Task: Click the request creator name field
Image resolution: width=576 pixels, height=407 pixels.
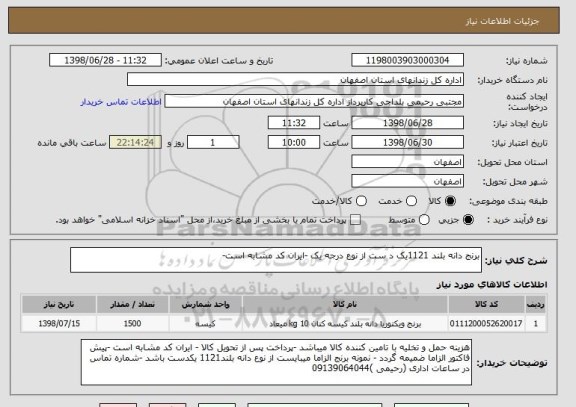Action: coord(314,102)
